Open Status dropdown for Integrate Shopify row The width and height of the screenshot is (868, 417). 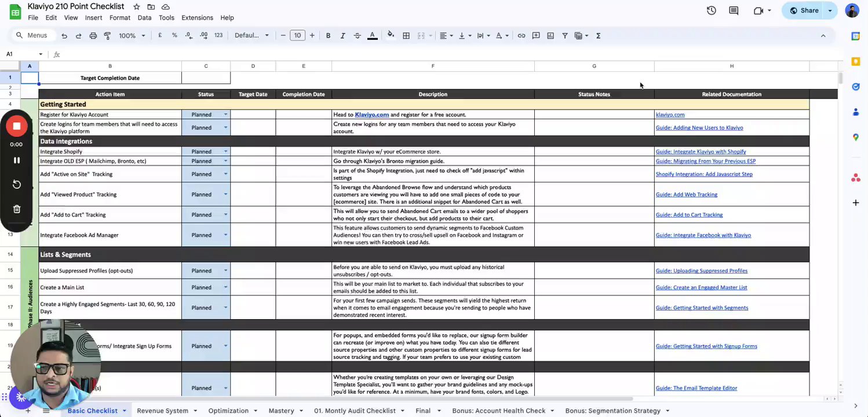pos(225,152)
